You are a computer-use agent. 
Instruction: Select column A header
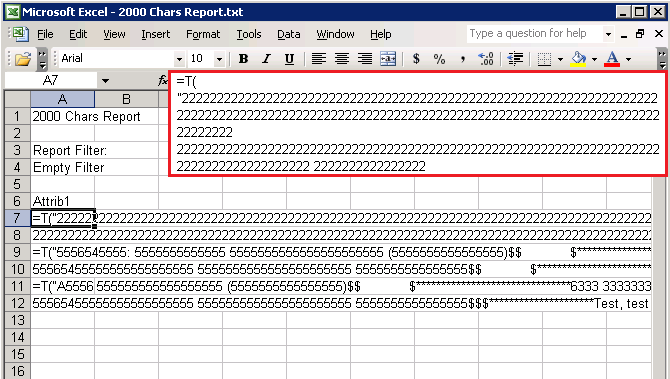pos(62,99)
